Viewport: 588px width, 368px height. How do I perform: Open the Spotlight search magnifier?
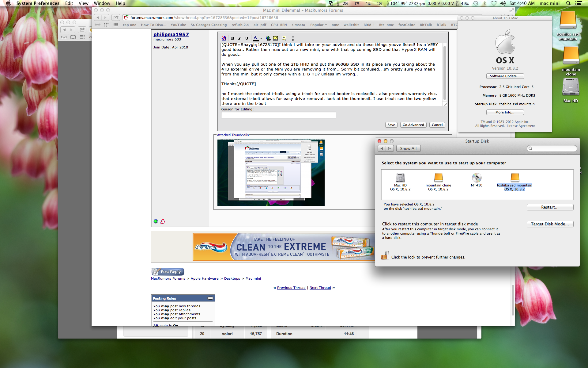568,3
